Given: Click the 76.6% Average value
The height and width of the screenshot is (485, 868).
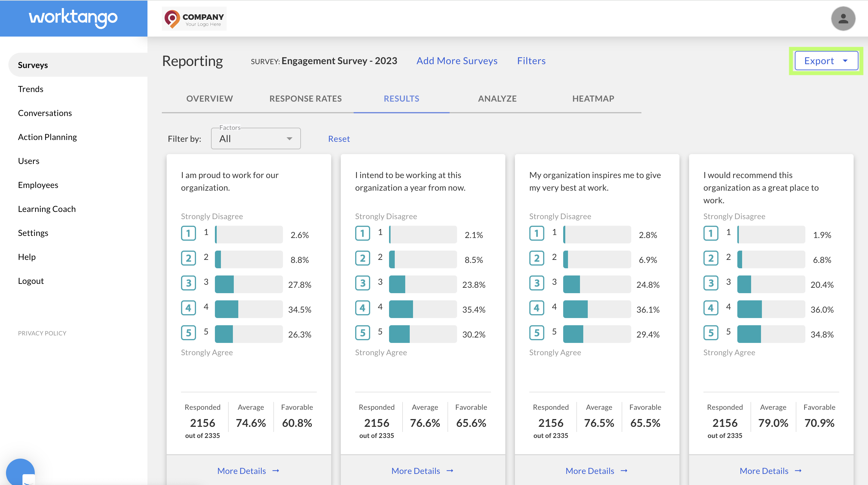Looking at the screenshot, I should pyautogui.click(x=425, y=423).
